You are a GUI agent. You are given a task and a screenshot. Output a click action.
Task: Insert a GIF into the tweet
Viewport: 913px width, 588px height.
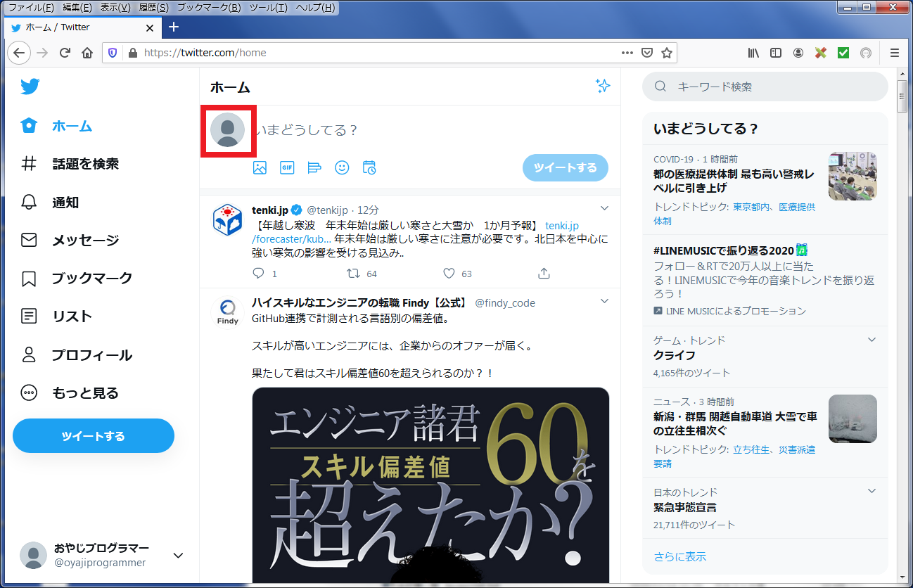pyautogui.click(x=287, y=167)
